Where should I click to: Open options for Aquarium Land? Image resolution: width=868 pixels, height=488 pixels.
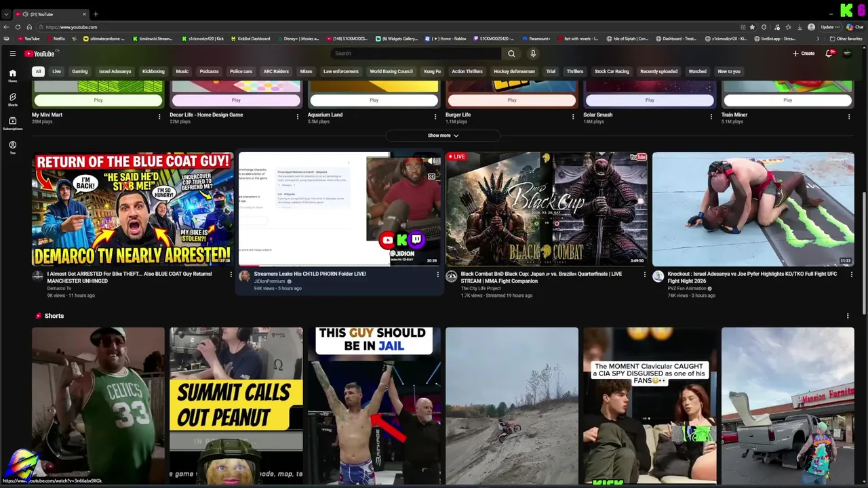tap(435, 117)
